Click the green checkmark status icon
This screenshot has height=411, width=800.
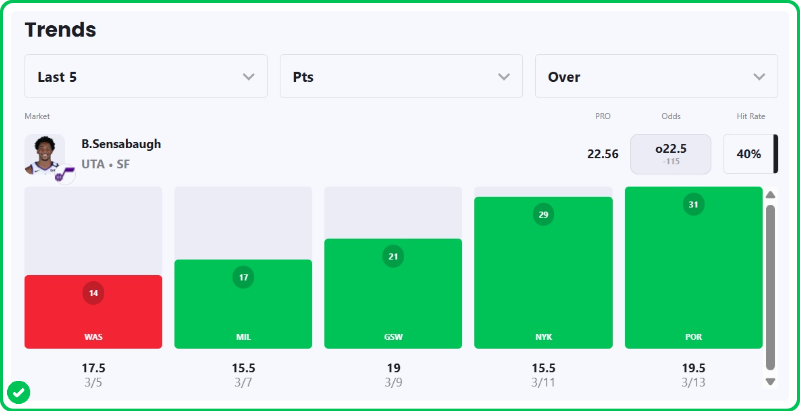coord(18,392)
